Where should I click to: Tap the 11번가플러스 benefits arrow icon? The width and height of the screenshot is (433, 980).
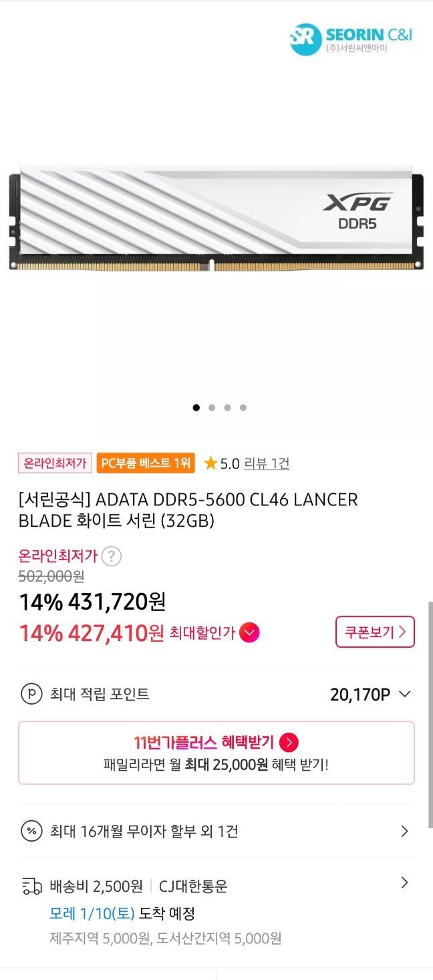(289, 742)
